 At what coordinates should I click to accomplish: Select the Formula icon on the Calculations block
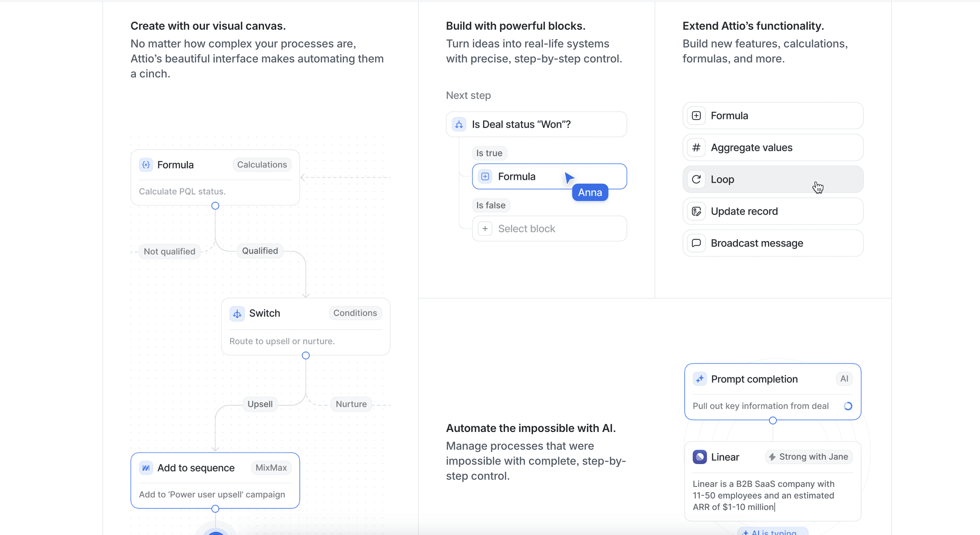click(x=146, y=165)
